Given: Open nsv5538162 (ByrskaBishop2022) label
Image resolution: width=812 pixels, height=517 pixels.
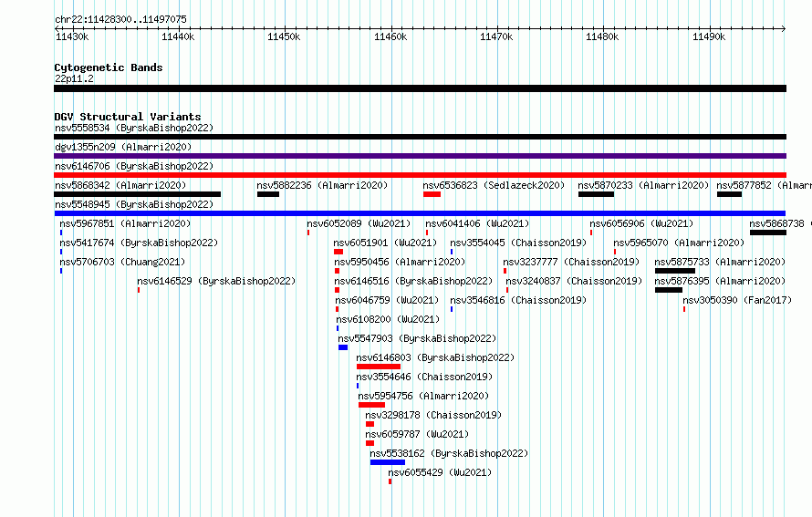Looking at the screenshot, I should pos(450,453).
